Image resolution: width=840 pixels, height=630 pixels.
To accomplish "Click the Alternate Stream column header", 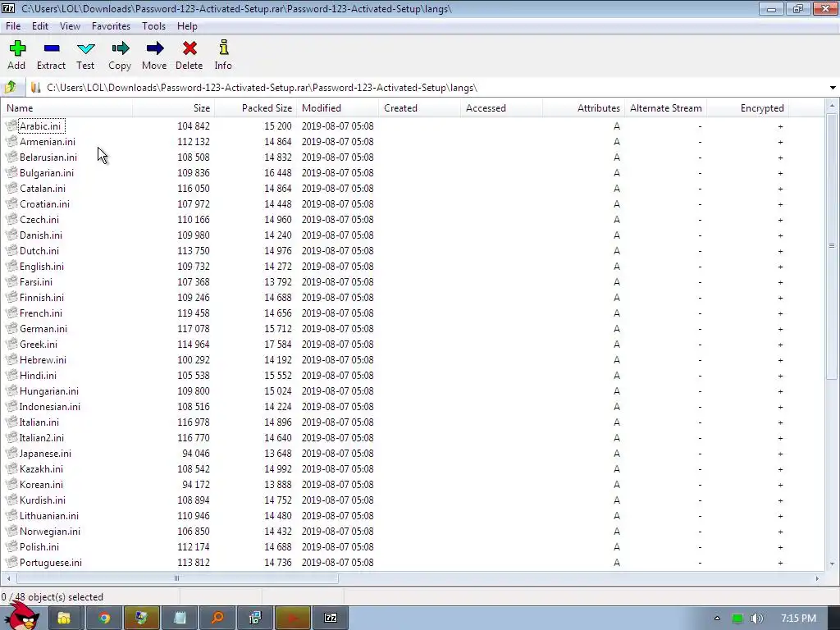I will (x=666, y=108).
